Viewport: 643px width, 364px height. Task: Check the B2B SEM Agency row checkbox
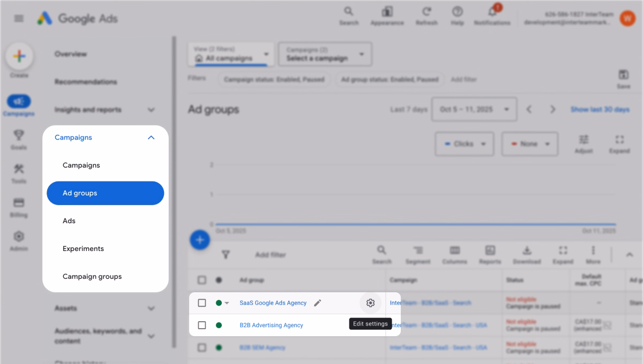[201, 347]
